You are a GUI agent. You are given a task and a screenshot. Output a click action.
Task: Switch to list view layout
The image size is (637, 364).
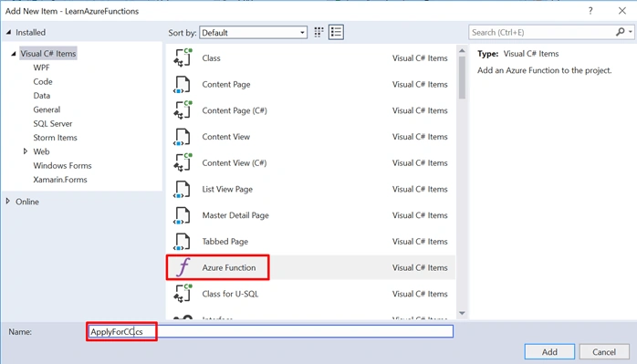point(336,33)
